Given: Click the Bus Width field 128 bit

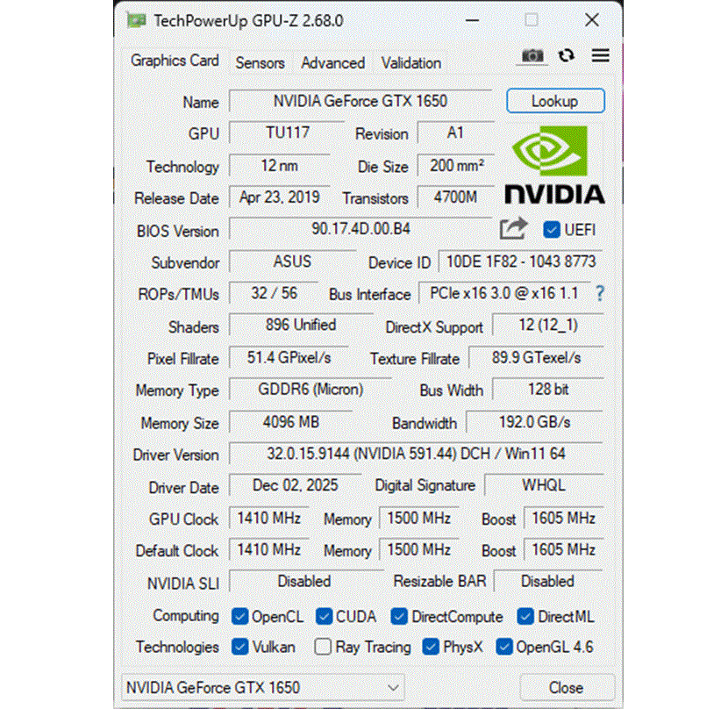Looking at the screenshot, I should pos(548,389).
